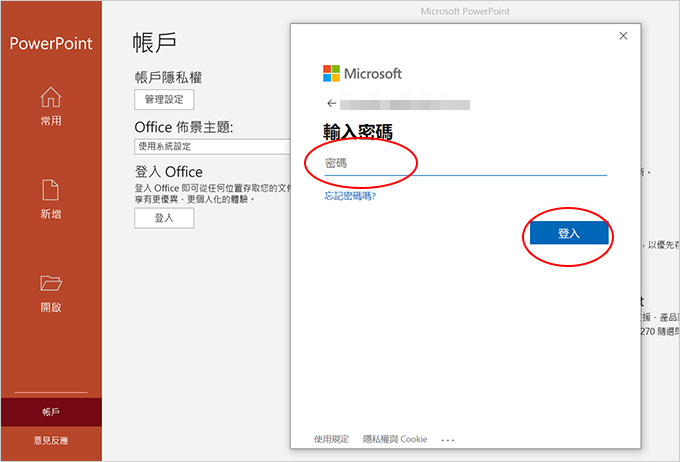This screenshot has width=680, height=462.
Task: Open 意見反應 feedback in sidebar
Action: point(51,441)
